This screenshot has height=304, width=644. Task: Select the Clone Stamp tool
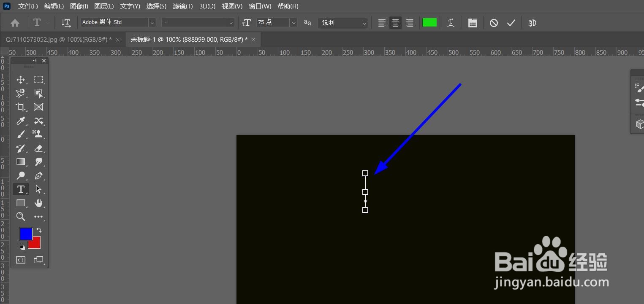click(38, 135)
